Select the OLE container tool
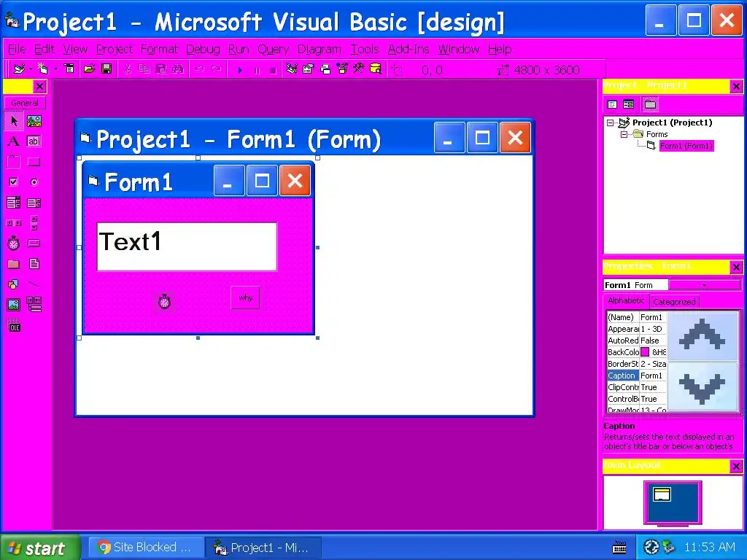 coord(14,325)
